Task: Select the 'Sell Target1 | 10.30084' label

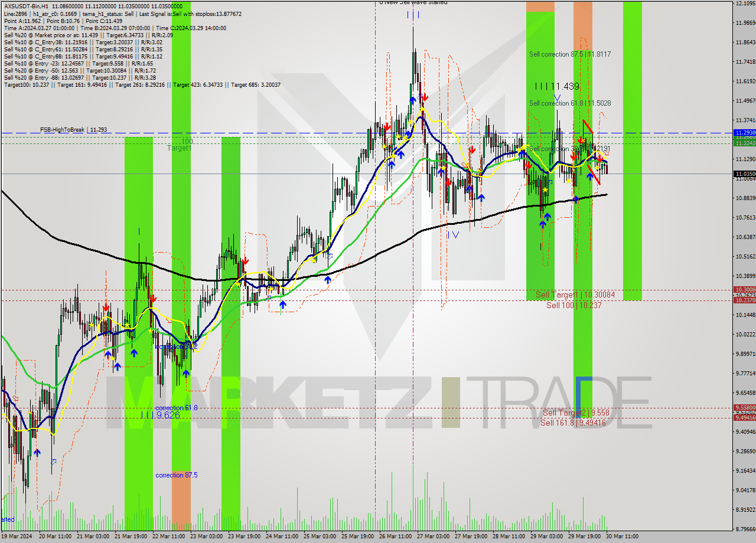Action: coord(575,295)
